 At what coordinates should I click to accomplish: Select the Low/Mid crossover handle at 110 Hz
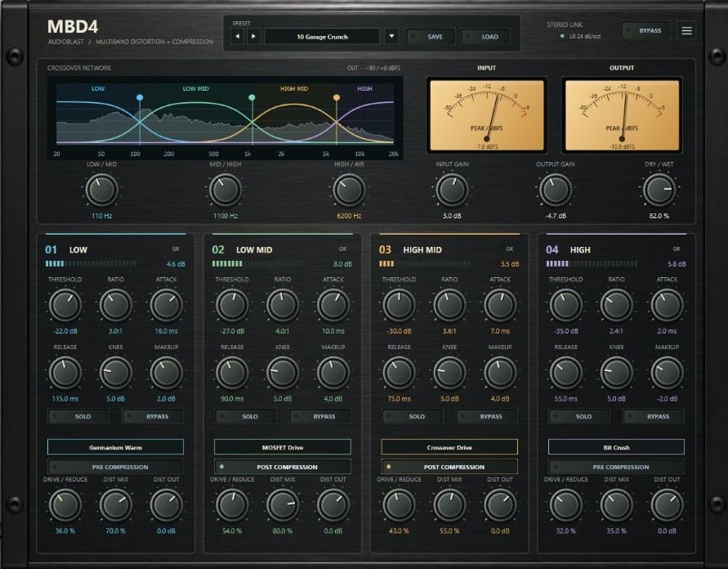coord(140,97)
